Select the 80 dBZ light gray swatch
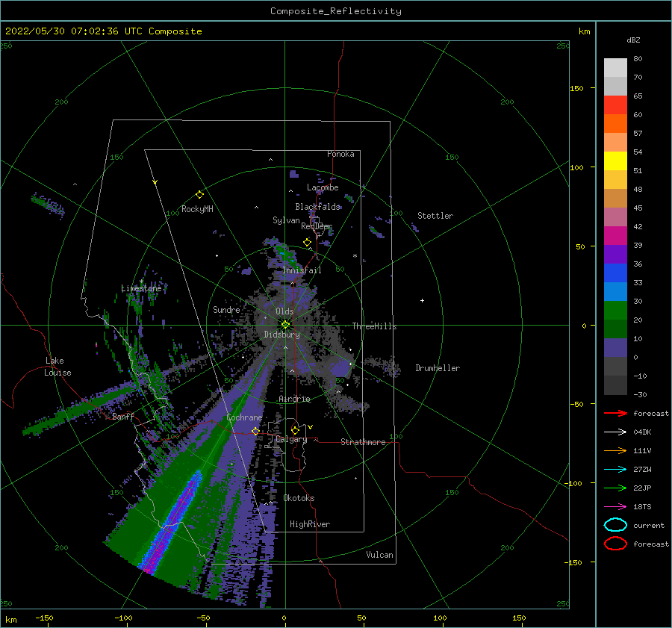The height and width of the screenshot is (628, 672). click(x=615, y=67)
